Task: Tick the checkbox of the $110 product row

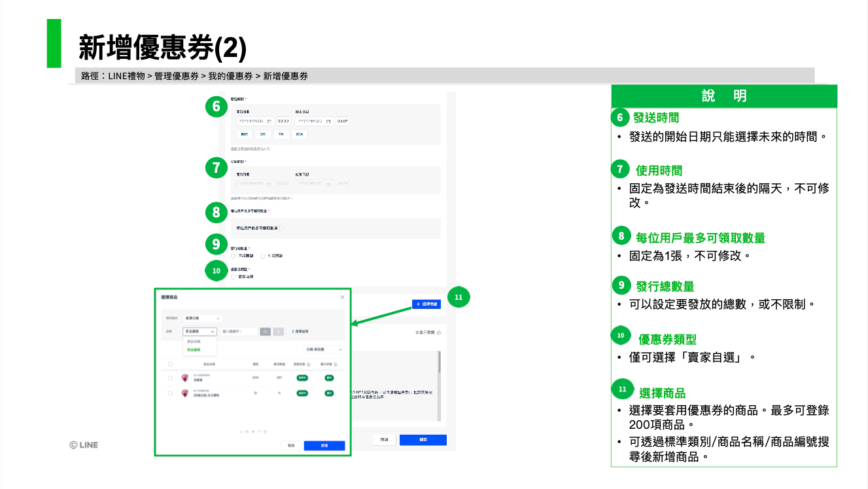Action: pyautogui.click(x=170, y=378)
